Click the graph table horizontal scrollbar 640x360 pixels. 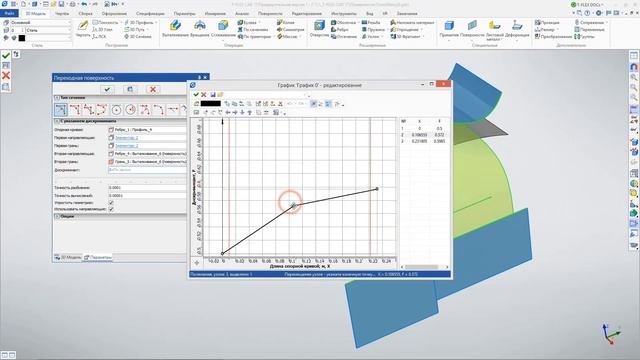click(424, 267)
